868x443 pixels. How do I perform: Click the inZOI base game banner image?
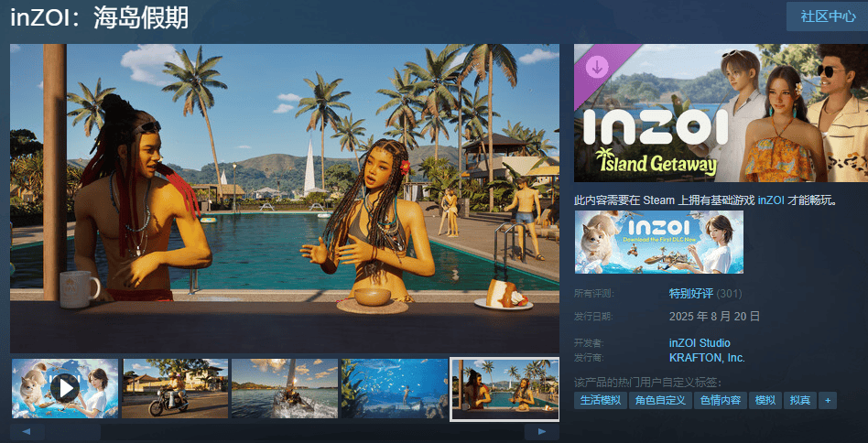tap(658, 243)
